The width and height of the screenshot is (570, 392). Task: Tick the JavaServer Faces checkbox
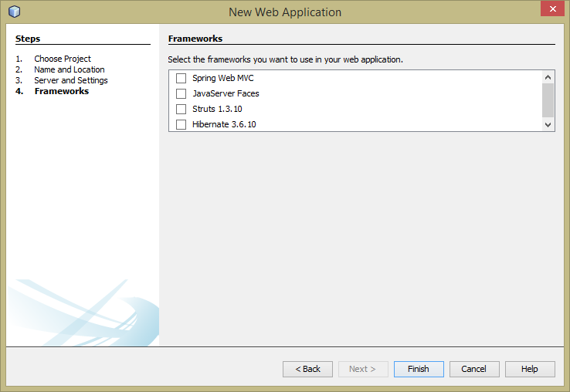(x=181, y=93)
